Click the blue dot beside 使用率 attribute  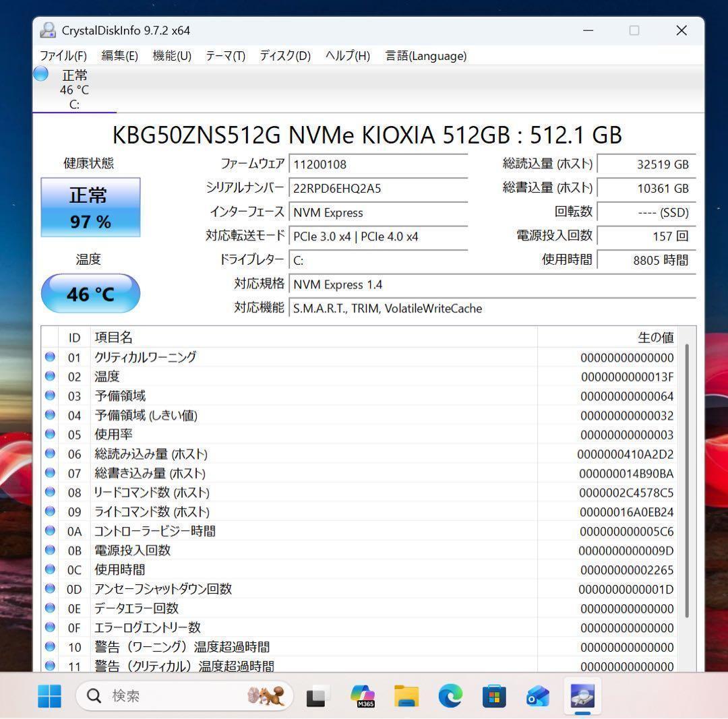pyautogui.click(x=51, y=435)
